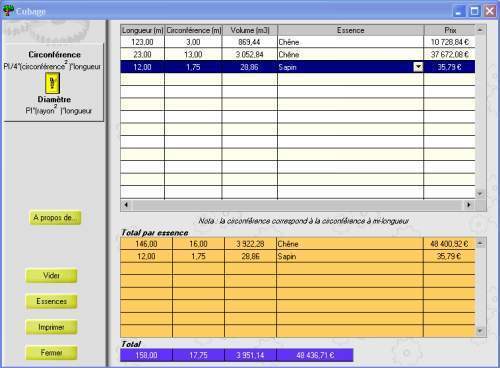Click the left arrow of the horizontal scrollbar
The height and width of the screenshot is (368, 500).
[126, 205]
